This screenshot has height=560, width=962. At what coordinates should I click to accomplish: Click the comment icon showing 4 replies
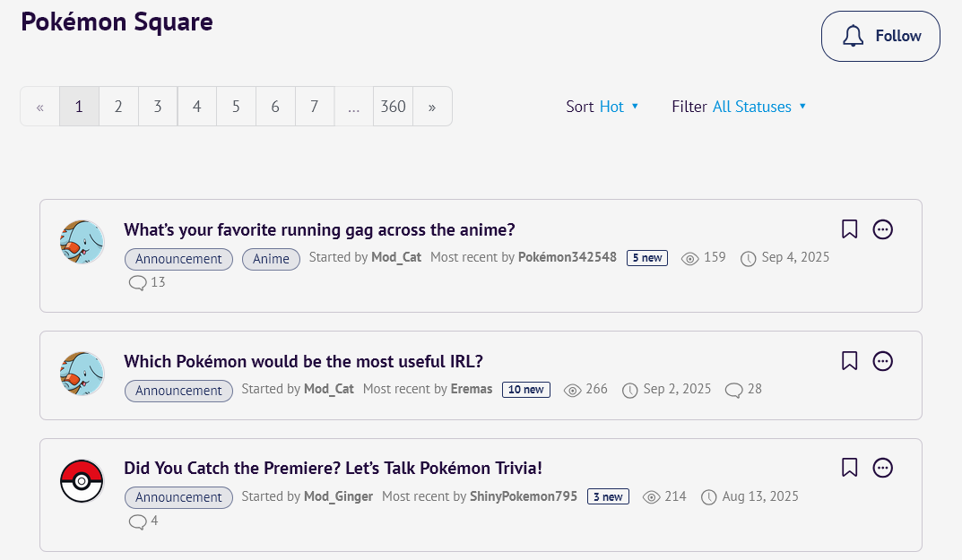click(137, 521)
